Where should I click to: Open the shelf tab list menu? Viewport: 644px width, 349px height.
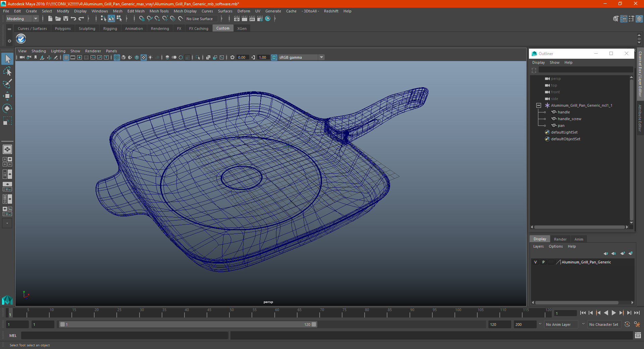[9, 29]
